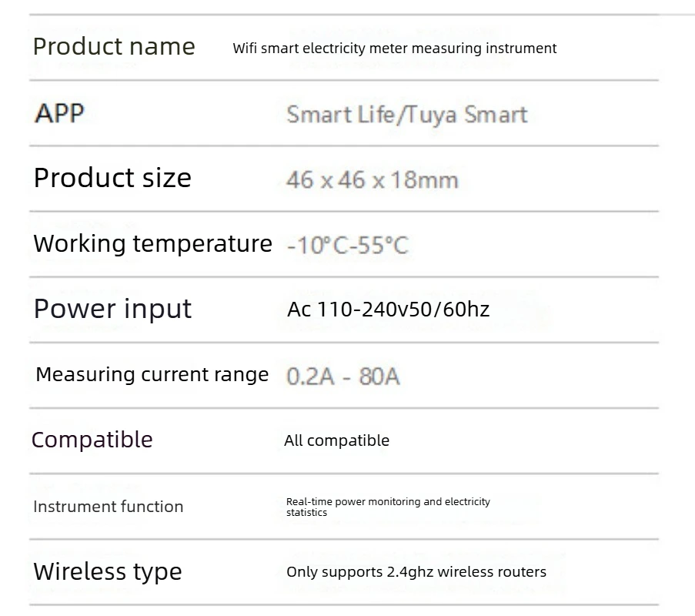Click the "Compatible" row label
Image resolution: width=695 pixels, height=616 pixels.
pos(92,440)
